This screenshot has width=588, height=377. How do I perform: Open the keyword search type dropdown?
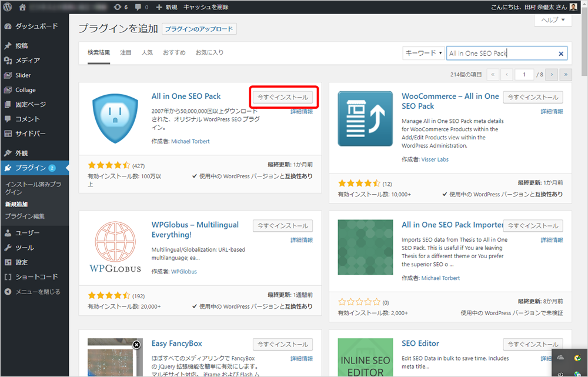pos(424,53)
